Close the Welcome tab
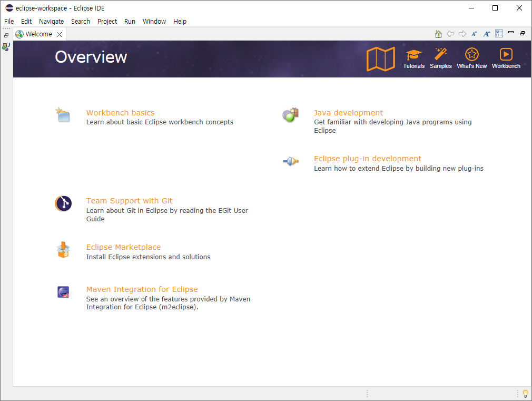Screen dimensions: 532x401 (60, 34)
